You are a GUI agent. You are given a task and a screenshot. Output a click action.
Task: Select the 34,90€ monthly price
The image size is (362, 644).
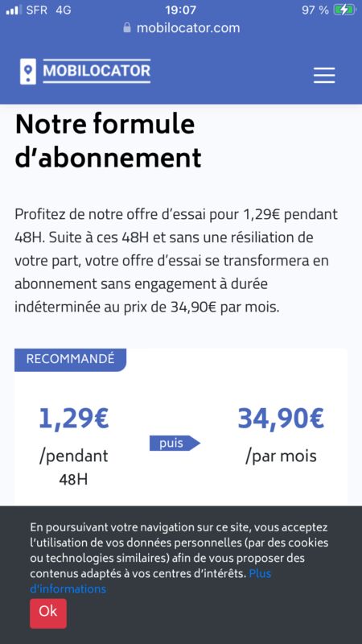pyautogui.click(x=281, y=419)
